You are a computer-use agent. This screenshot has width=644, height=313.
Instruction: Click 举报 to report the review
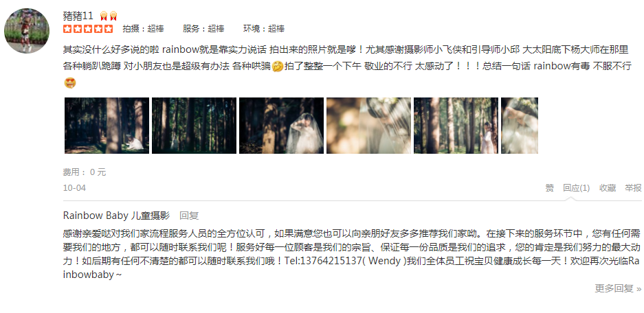pyautogui.click(x=633, y=188)
